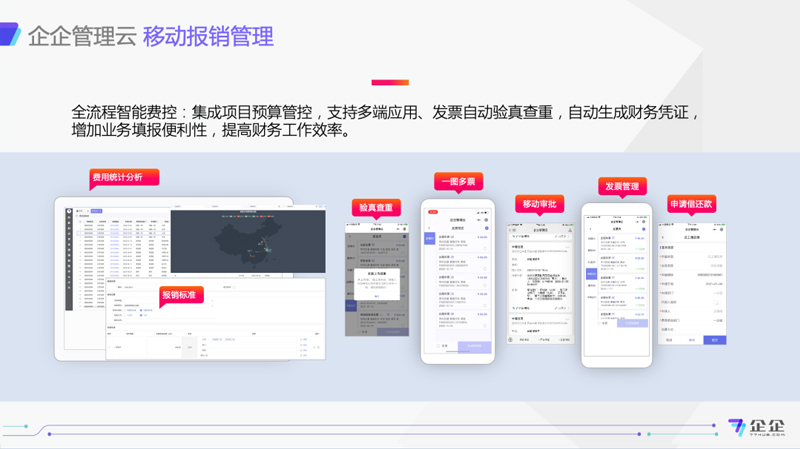Select the 验真查重 tag

[377, 207]
